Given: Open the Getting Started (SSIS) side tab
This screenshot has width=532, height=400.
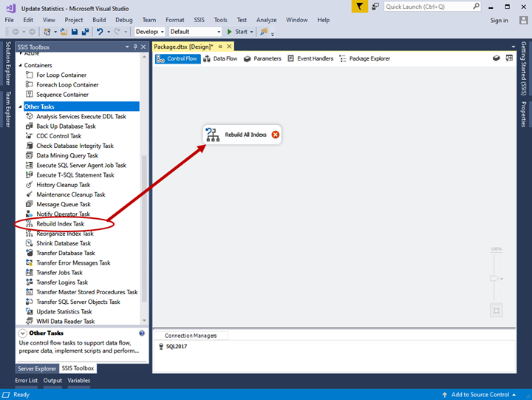Looking at the screenshot, I should 524,68.
